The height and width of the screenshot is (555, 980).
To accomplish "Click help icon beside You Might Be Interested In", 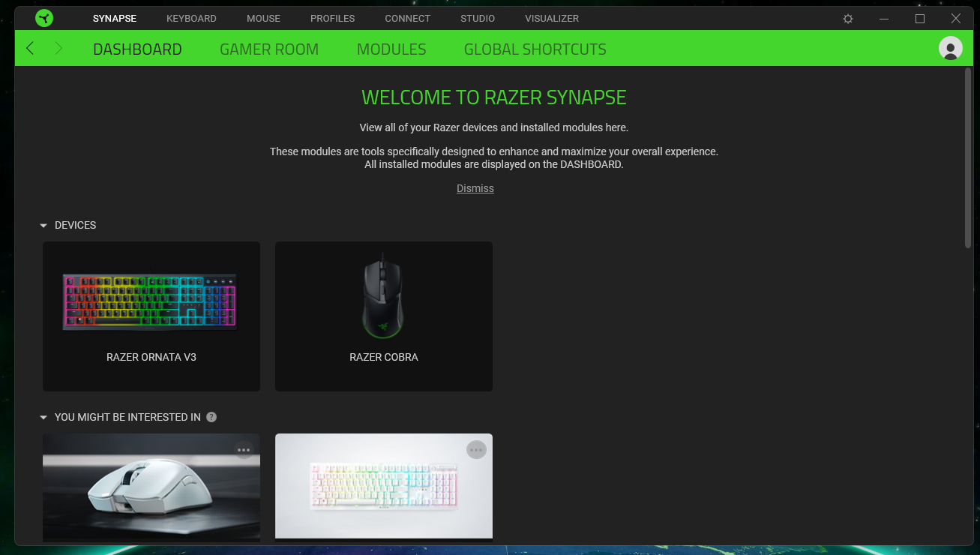I will click(211, 417).
